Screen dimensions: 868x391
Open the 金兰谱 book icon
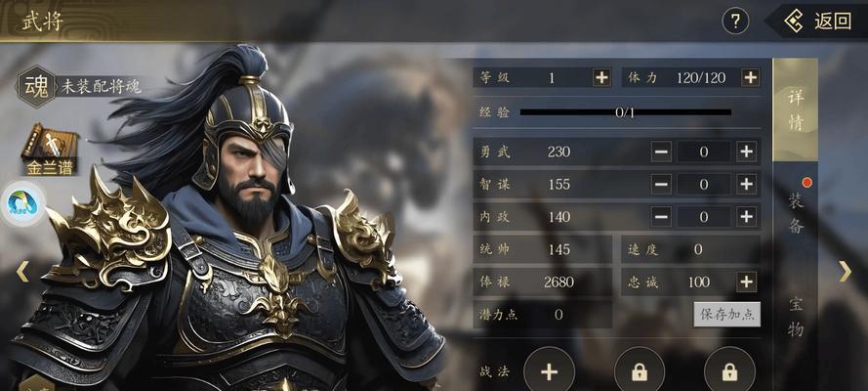pos(49,150)
